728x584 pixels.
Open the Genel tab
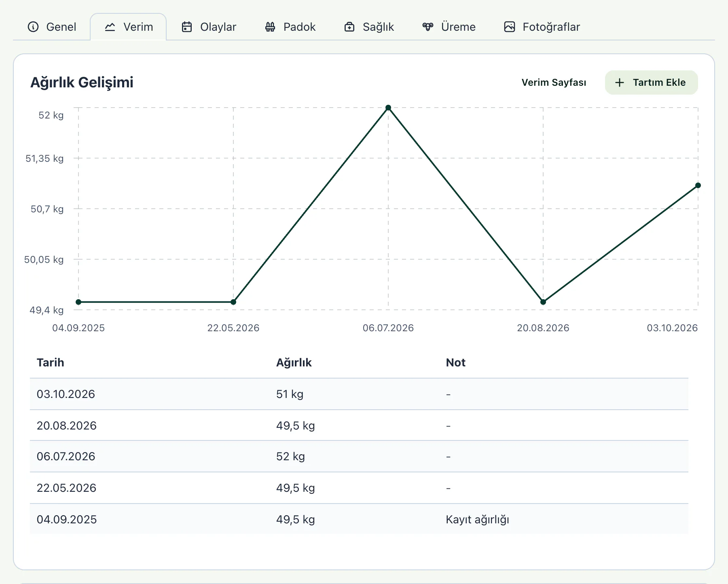pyautogui.click(x=52, y=27)
